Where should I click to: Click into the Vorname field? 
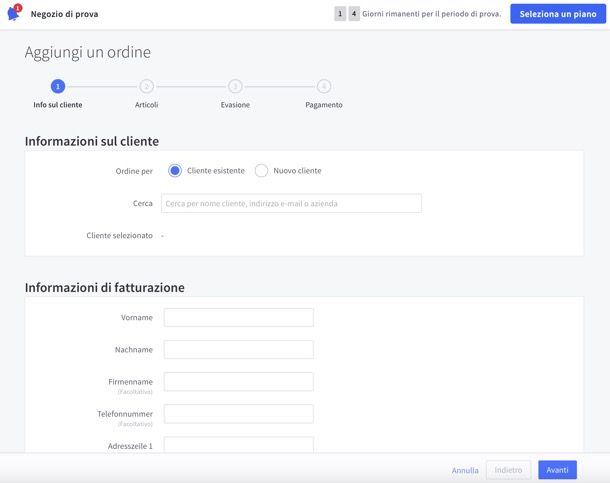(238, 317)
